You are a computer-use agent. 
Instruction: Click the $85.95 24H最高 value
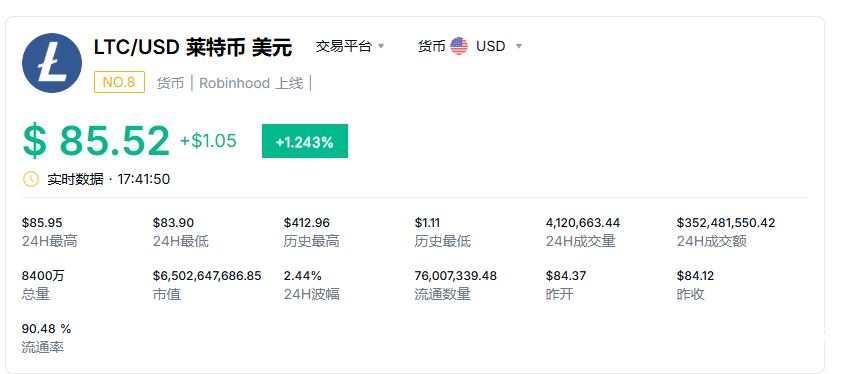click(42, 223)
